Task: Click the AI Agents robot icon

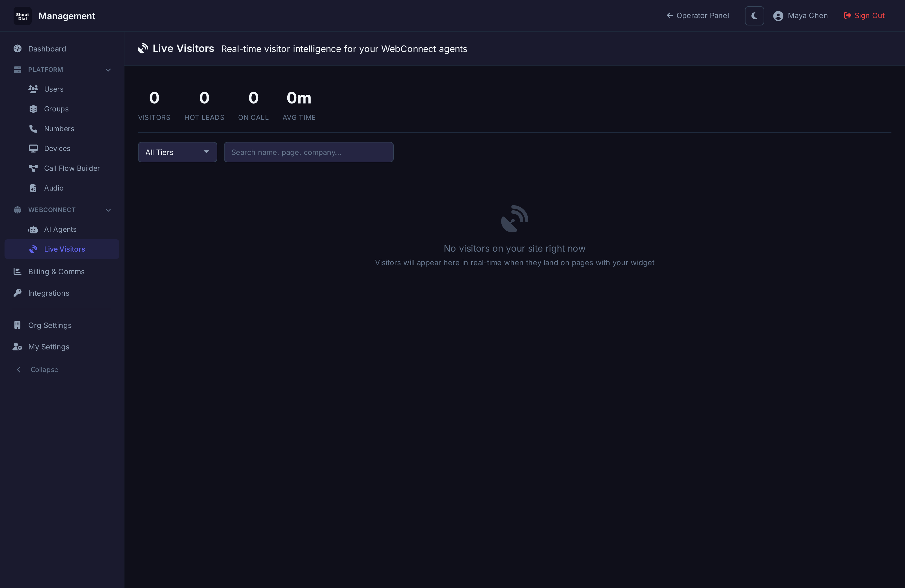Action: tap(33, 229)
